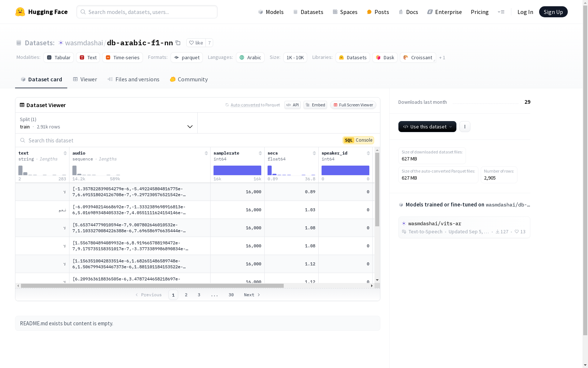Open the Use this dataset dropdown
Screen dimensions: 588x368
click(x=427, y=127)
